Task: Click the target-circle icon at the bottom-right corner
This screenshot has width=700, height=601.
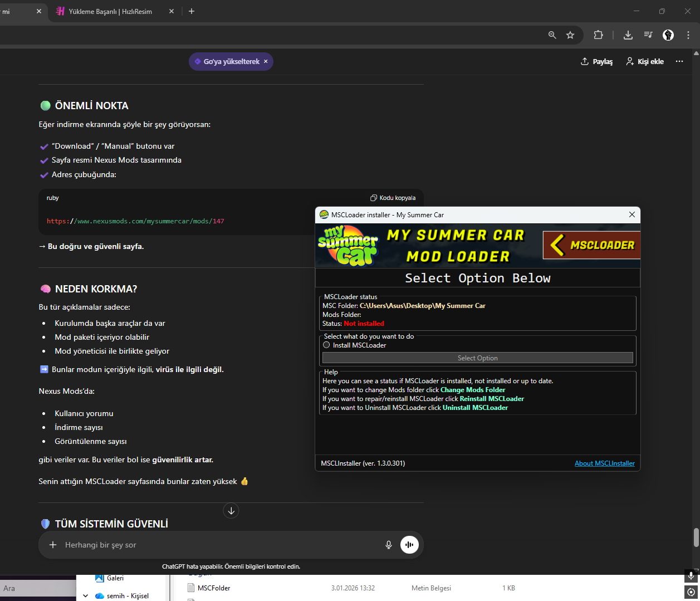Action: (x=691, y=592)
